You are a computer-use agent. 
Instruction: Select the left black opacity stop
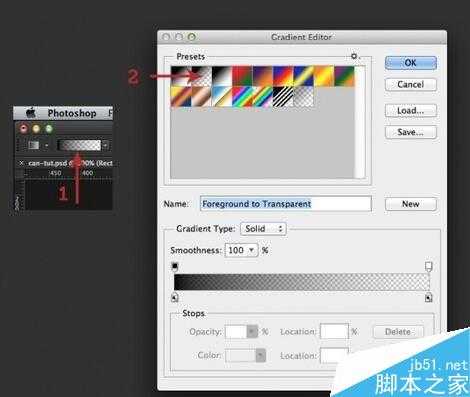pyautogui.click(x=175, y=266)
